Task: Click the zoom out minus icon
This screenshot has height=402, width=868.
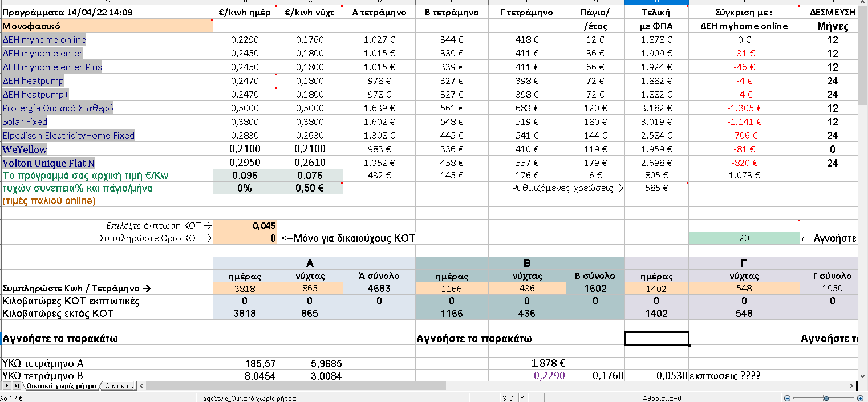Action: [787, 398]
